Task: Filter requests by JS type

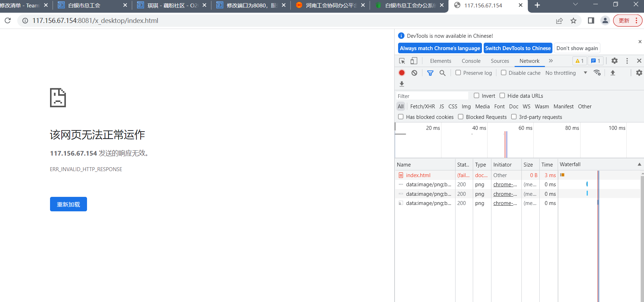Action: point(442,107)
